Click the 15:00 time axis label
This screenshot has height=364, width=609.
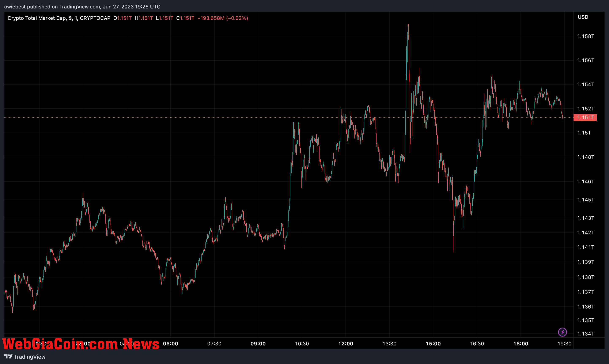(433, 344)
